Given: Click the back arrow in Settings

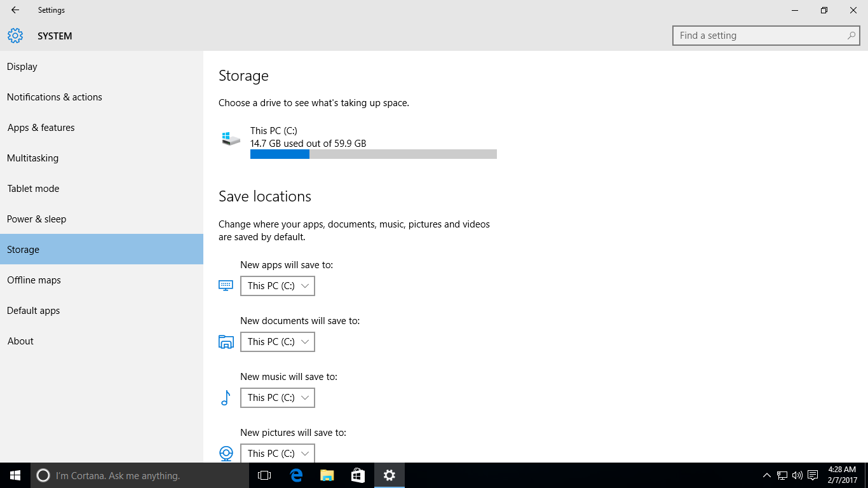Looking at the screenshot, I should pyautogui.click(x=15, y=10).
